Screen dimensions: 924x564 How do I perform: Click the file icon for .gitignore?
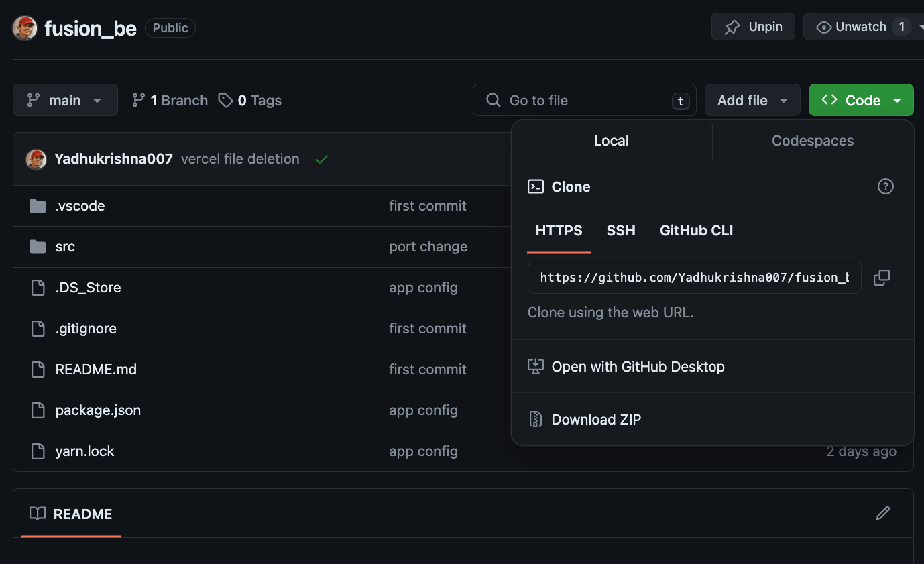tap(38, 329)
